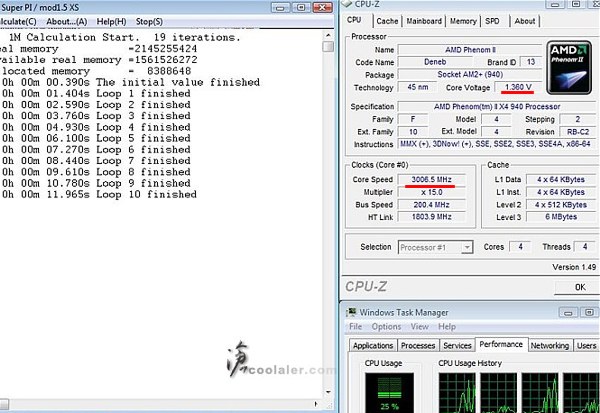The width and height of the screenshot is (600, 413).
Task: Click the CPU-Z title bar icon
Action: 347,4
